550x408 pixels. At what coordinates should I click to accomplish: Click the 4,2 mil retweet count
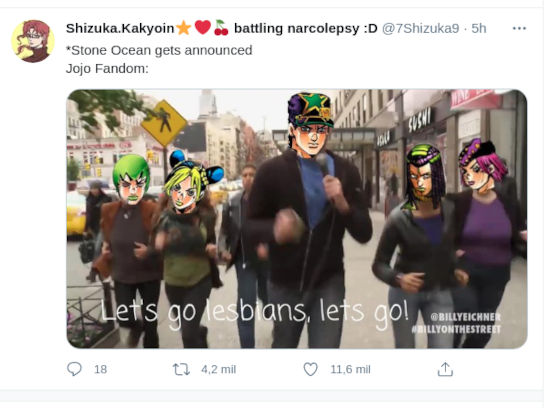tap(219, 369)
